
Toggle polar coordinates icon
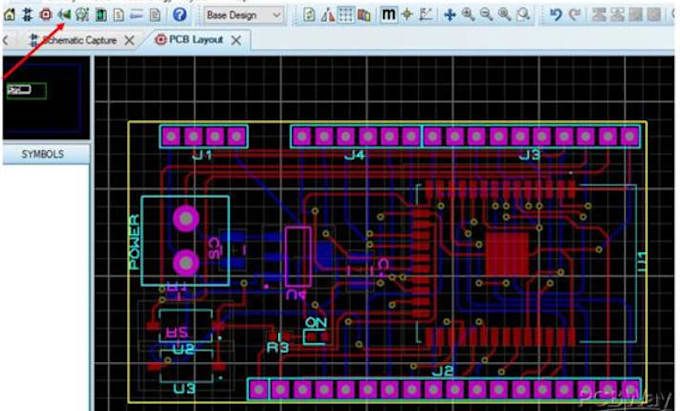click(425, 15)
